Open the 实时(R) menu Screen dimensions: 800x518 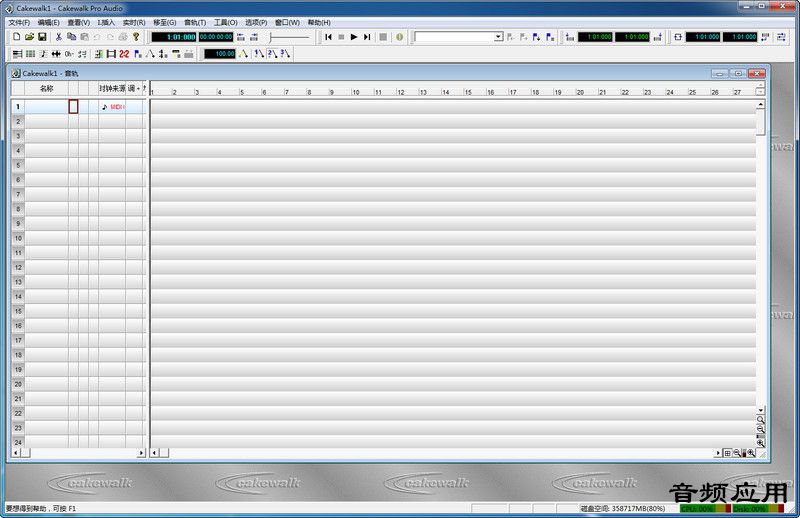click(x=134, y=22)
